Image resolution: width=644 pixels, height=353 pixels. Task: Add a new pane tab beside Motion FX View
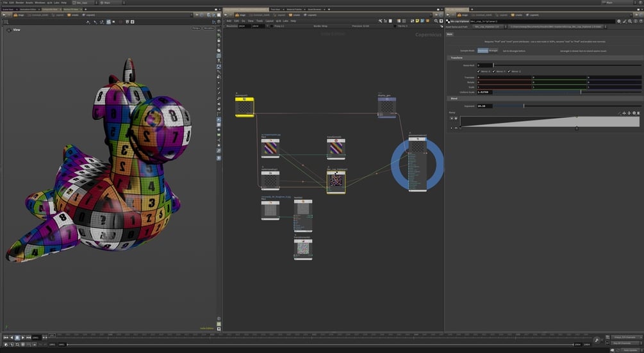pyautogui.click(x=85, y=9)
